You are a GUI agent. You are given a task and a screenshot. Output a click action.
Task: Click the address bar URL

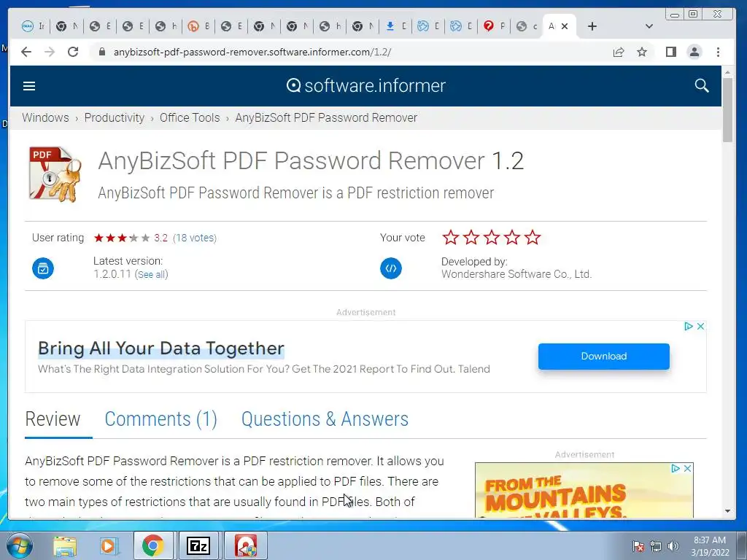pos(252,52)
